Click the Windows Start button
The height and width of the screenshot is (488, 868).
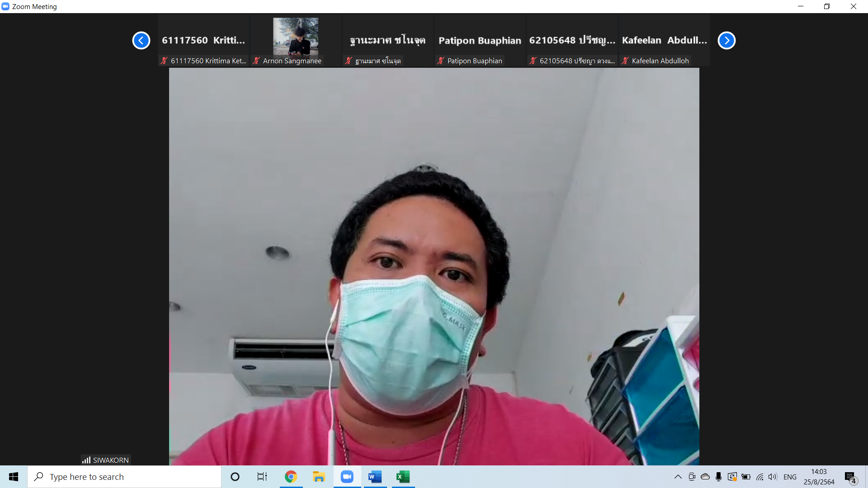(14, 477)
